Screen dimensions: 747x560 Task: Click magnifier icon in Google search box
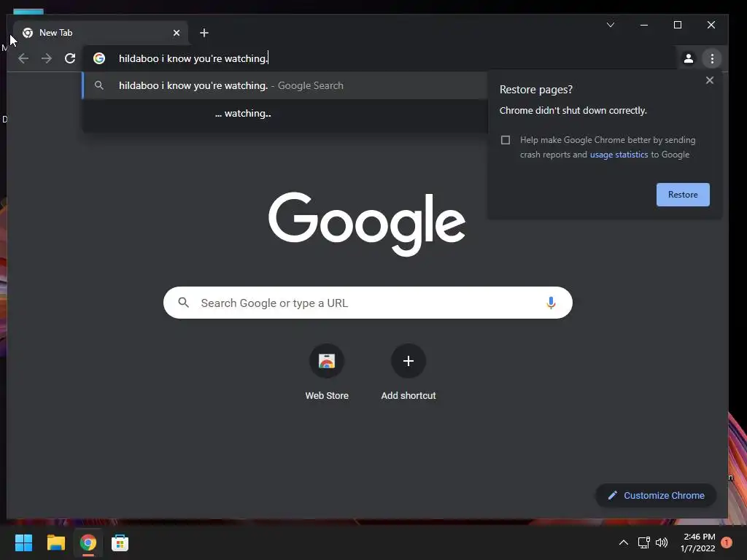(x=183, y=303)
